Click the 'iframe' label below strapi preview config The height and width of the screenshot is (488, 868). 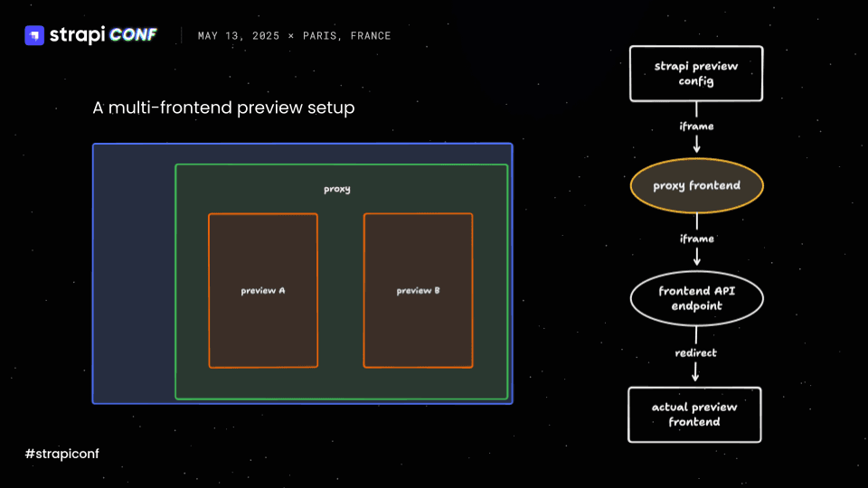click(696, 127)
